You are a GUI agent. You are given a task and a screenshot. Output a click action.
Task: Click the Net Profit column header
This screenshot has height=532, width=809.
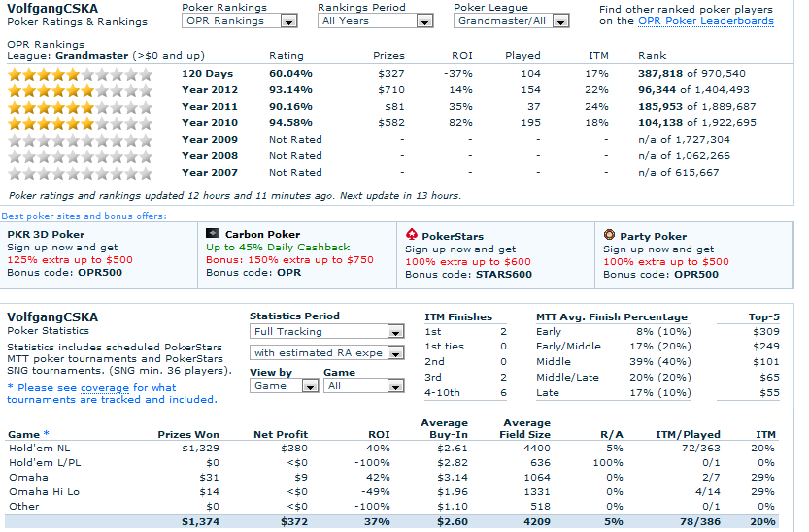point(281,434)
